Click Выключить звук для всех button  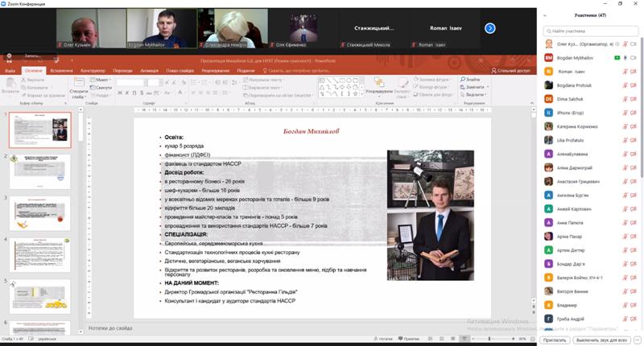click(x=601, y=340)
